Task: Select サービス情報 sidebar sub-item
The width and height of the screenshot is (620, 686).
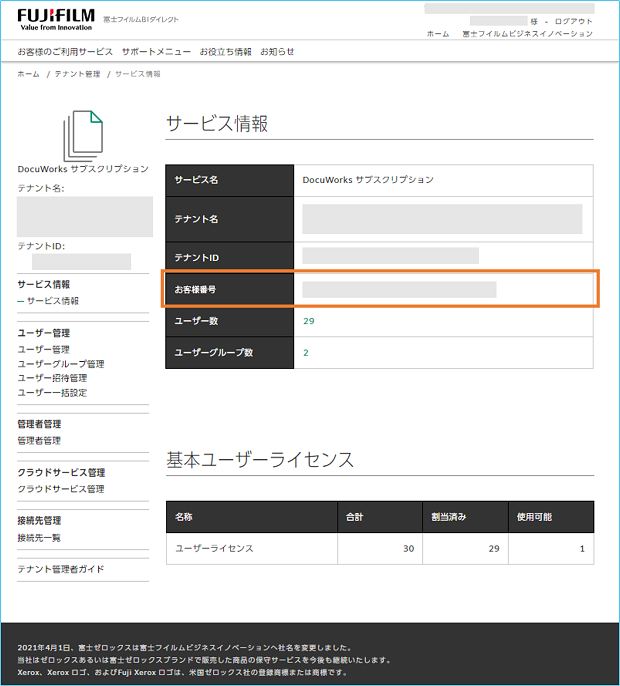Action: [53, 301]
